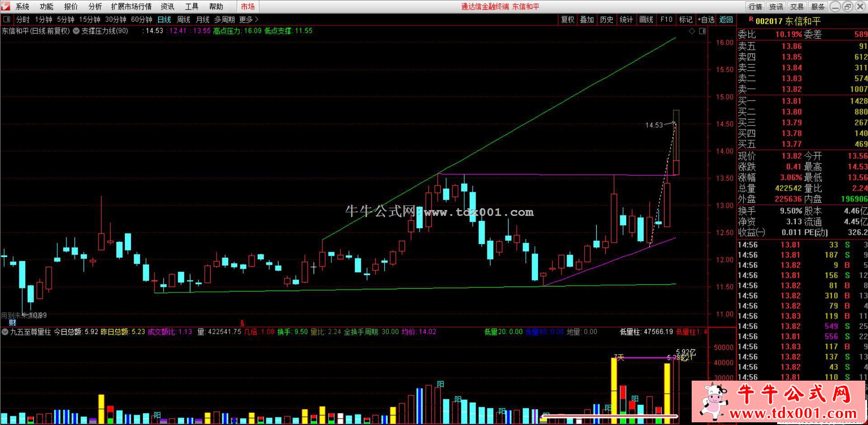Add stock via +自选 button
868x425 pixels.
pos(706,19)
